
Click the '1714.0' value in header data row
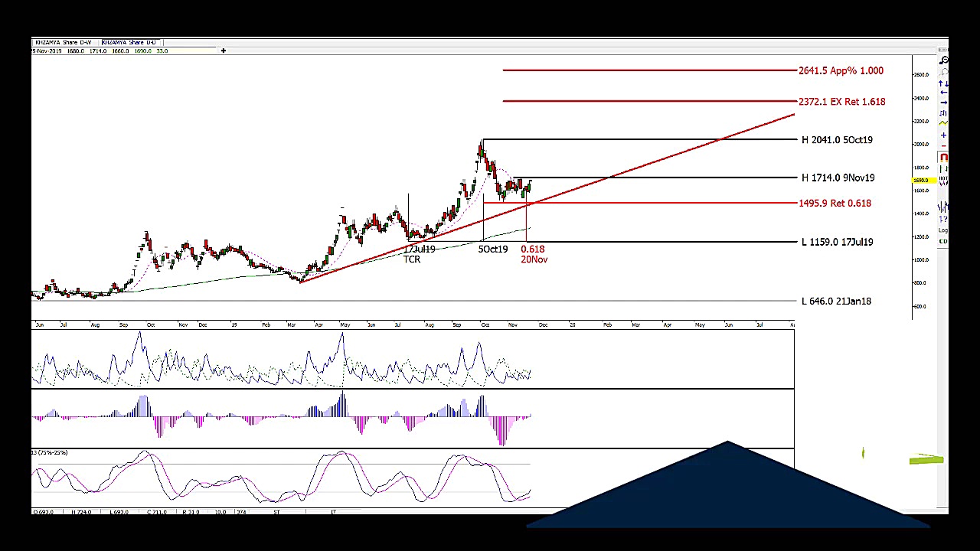click(x=98, y=51)
